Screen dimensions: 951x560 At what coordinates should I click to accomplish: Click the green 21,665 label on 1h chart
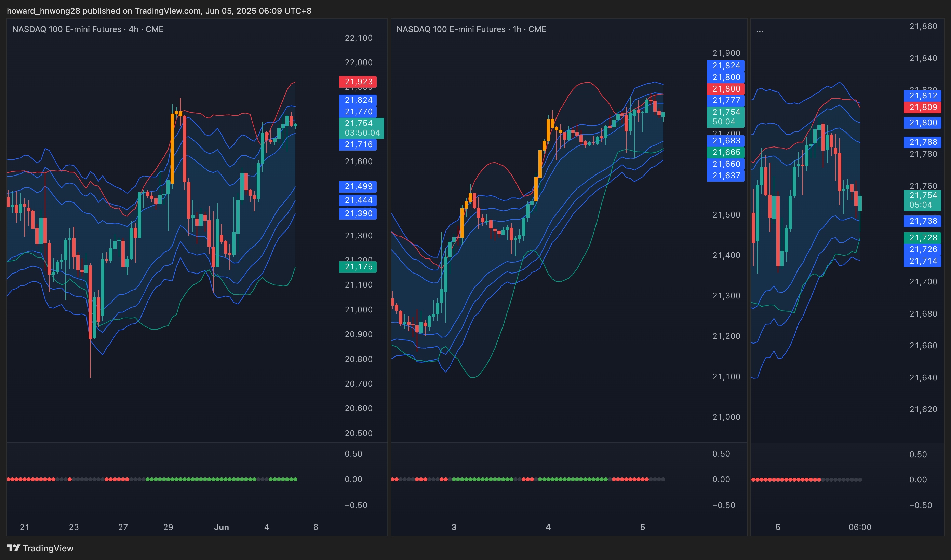725,152
